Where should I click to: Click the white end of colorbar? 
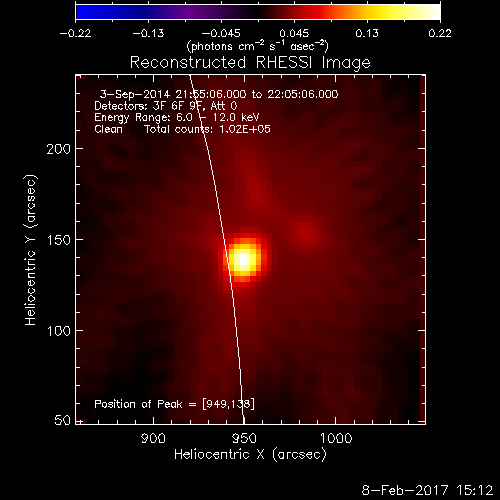coord(432,12)
